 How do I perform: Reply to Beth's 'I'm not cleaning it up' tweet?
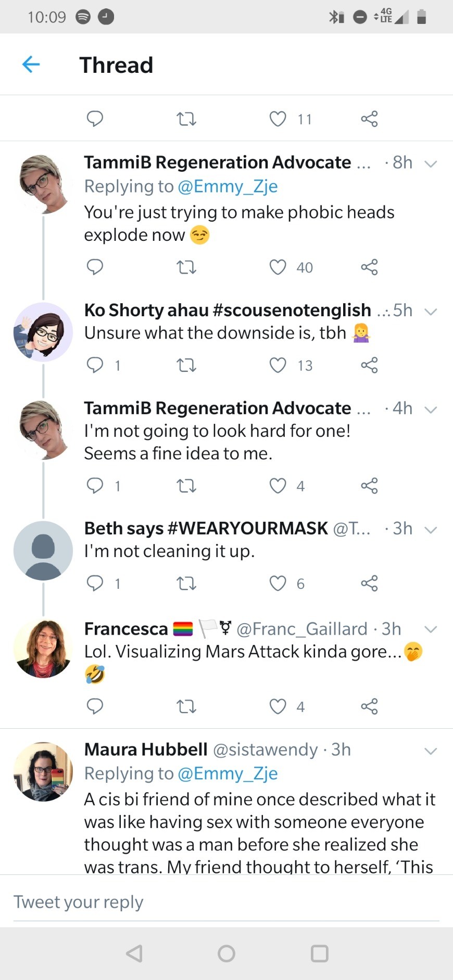click(95, 584)
